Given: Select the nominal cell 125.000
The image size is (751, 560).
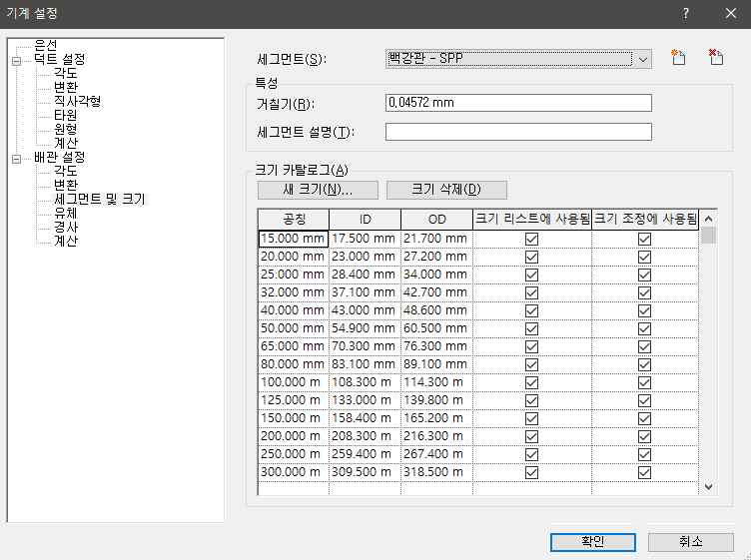Looking at the screenshot, I should (294, 400).
